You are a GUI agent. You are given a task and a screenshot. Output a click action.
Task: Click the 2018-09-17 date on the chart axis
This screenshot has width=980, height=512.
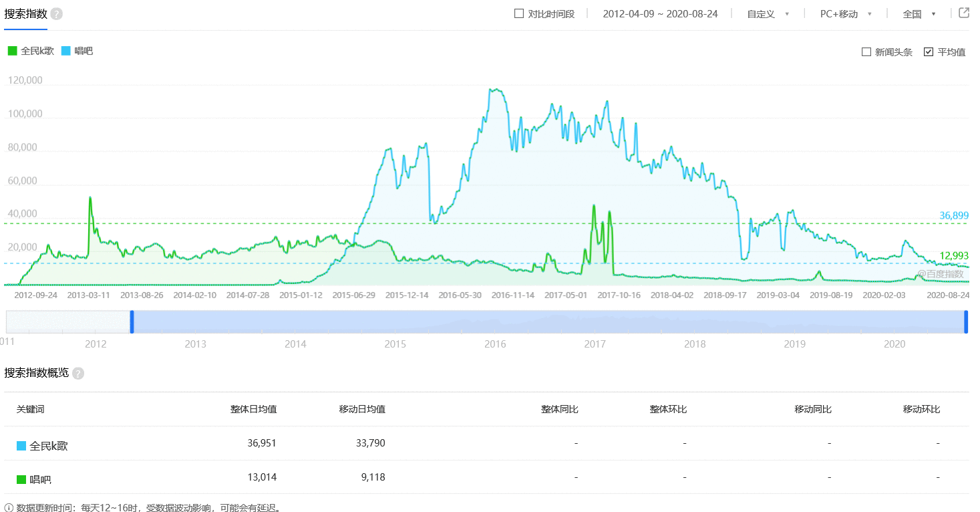coord(725,295)
